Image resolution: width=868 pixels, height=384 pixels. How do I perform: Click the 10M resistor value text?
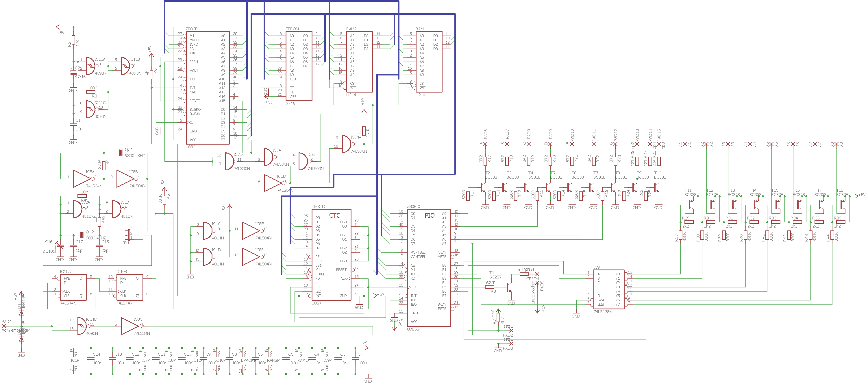(x=85, y=192)
